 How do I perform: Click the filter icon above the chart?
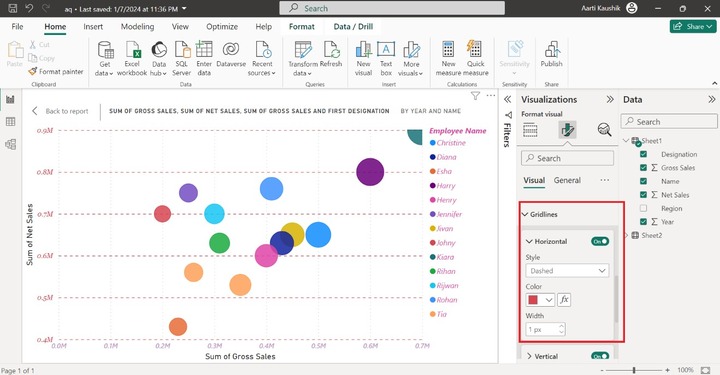[x=475, y=96]
